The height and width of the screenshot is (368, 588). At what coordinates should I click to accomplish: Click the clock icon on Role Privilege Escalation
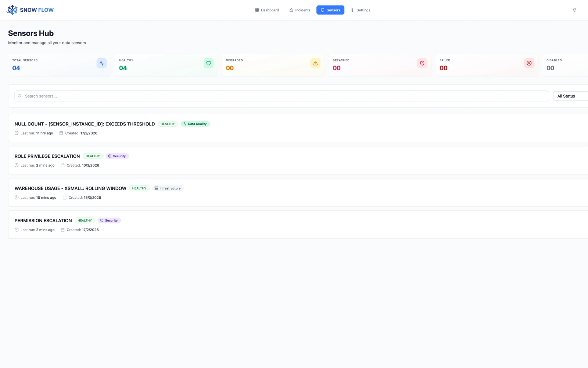click(x=17, y=165)
